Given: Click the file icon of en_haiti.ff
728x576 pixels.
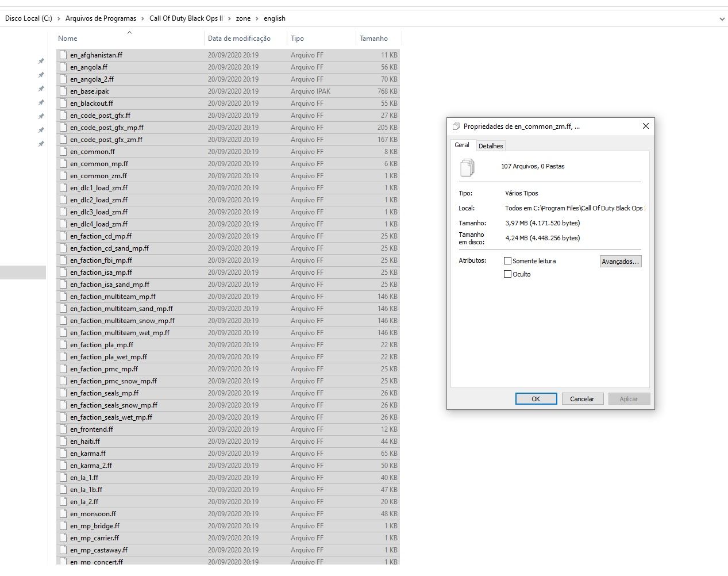Looking at the screenshot, I should tap(63, 441).
